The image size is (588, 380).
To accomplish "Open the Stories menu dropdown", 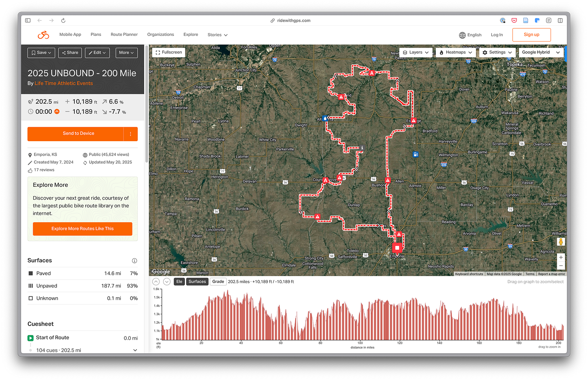I will (217, 35).
